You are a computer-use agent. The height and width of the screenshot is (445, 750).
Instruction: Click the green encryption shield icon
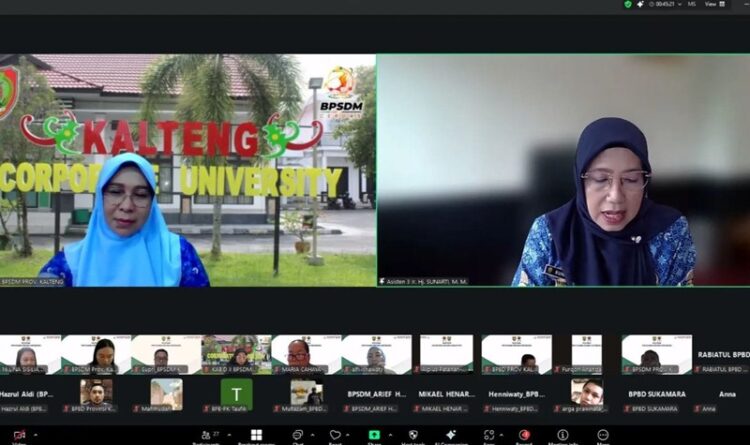pyautogui.click(x=628, y=4)
